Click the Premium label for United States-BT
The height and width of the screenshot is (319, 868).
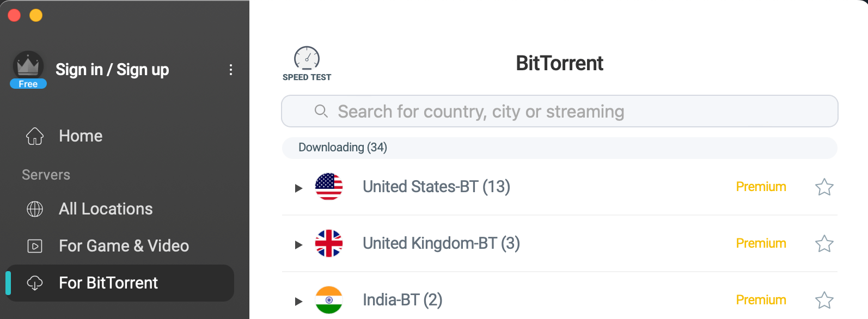click(x=761, y=187)
